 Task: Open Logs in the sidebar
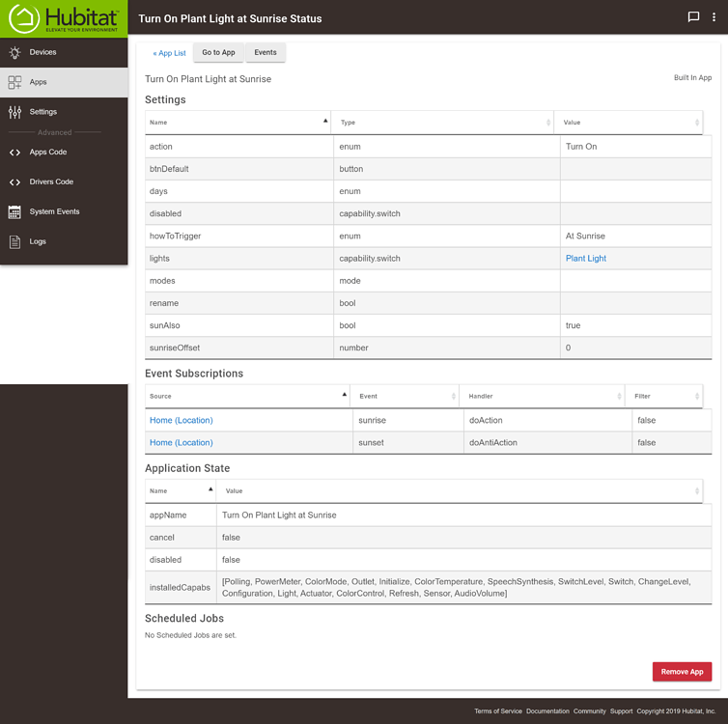click(x=64, y=241)
